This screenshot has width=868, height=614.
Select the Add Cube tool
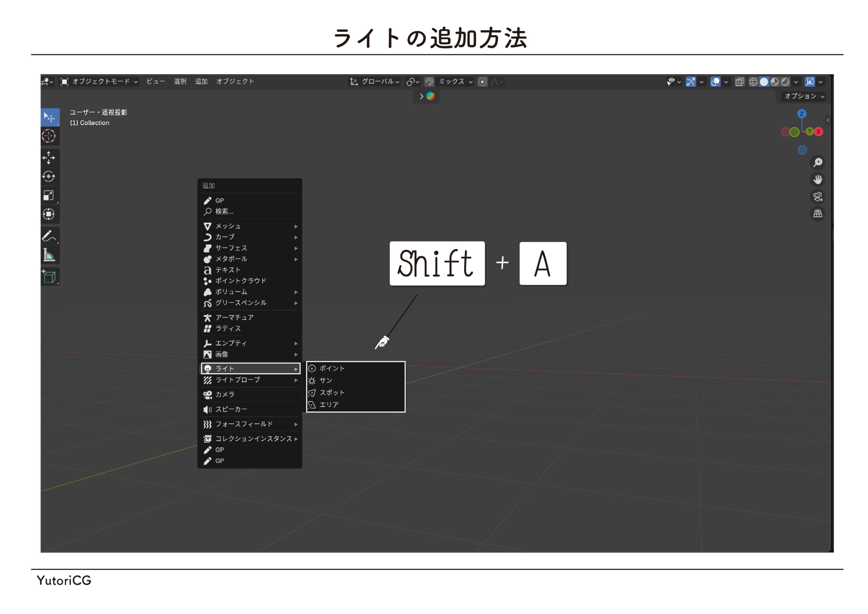(x=49, y=276)
